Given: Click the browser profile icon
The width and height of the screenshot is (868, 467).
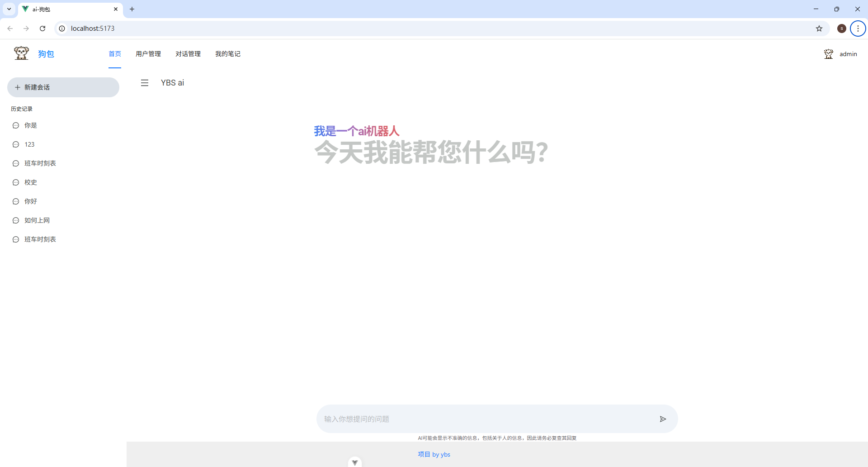Looking at the screenshot, I should tap(842, 28).
